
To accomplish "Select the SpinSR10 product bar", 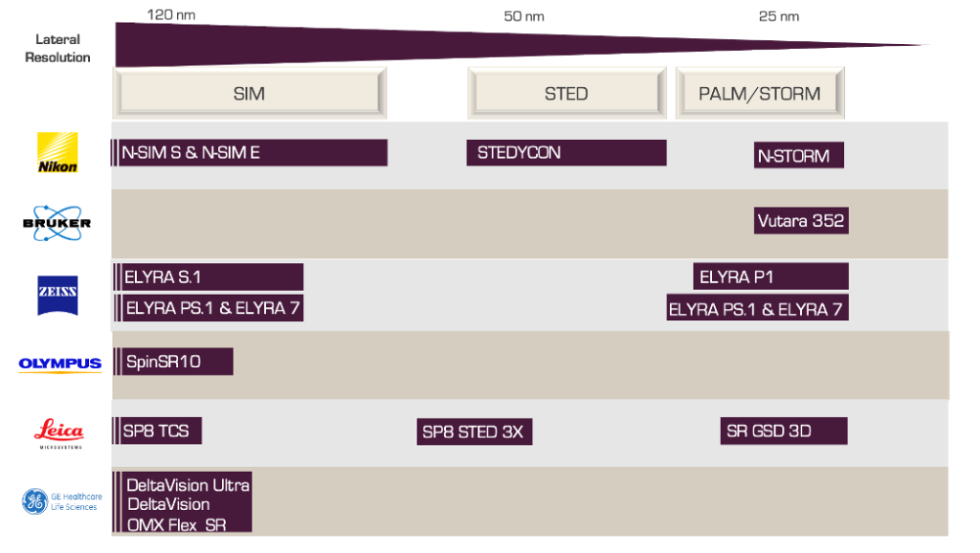I will tap(173, 361).
